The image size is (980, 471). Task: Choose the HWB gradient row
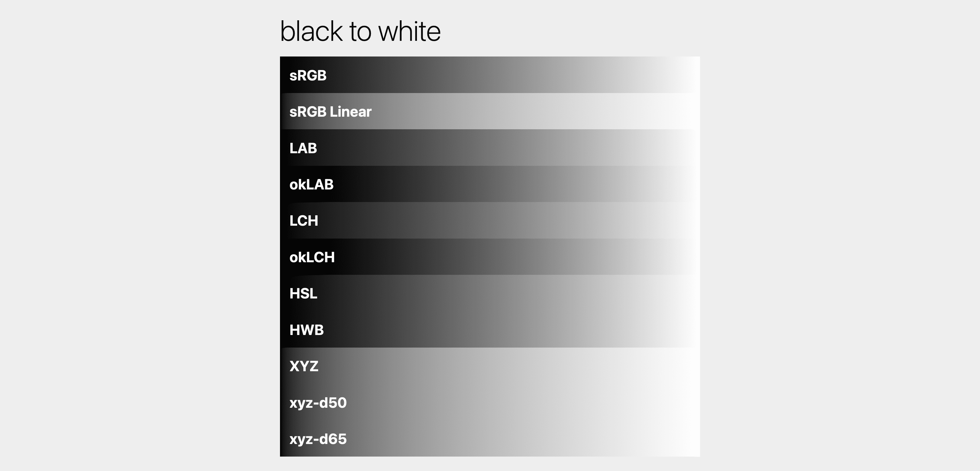pos(490,329)
